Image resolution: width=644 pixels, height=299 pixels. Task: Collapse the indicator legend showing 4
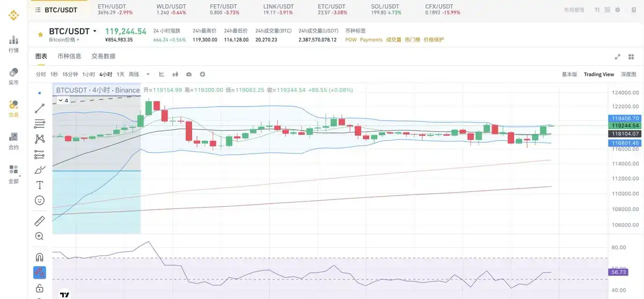[60, 100]
